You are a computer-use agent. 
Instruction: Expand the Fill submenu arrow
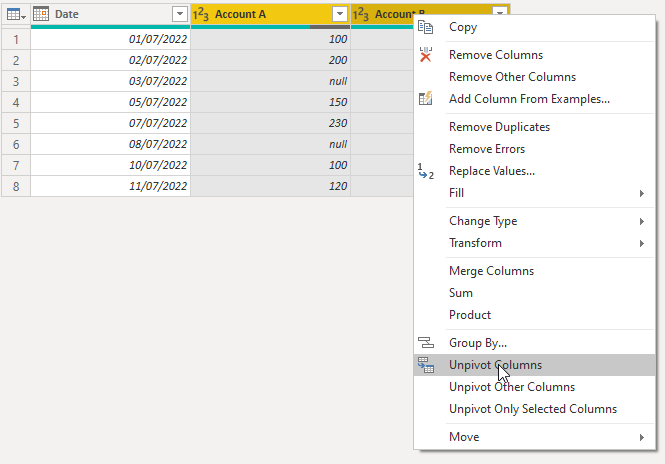[642, 193]
